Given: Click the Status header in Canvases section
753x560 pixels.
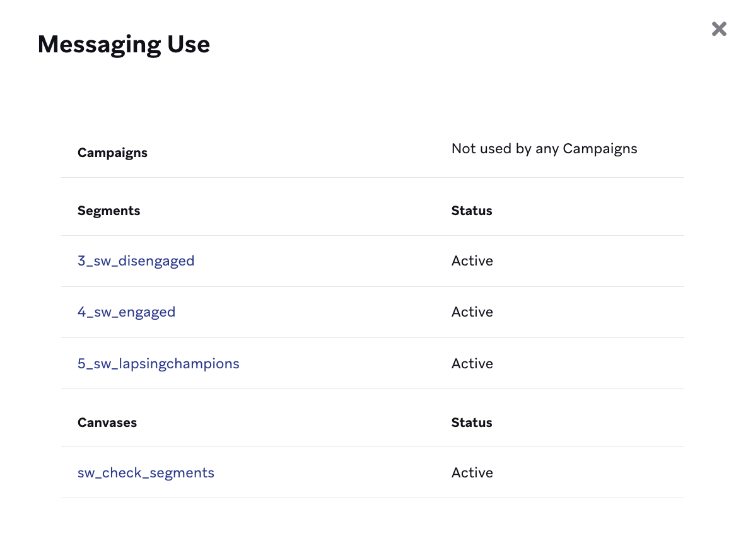Looking at the screenshot, I should (x=471, y=423).
